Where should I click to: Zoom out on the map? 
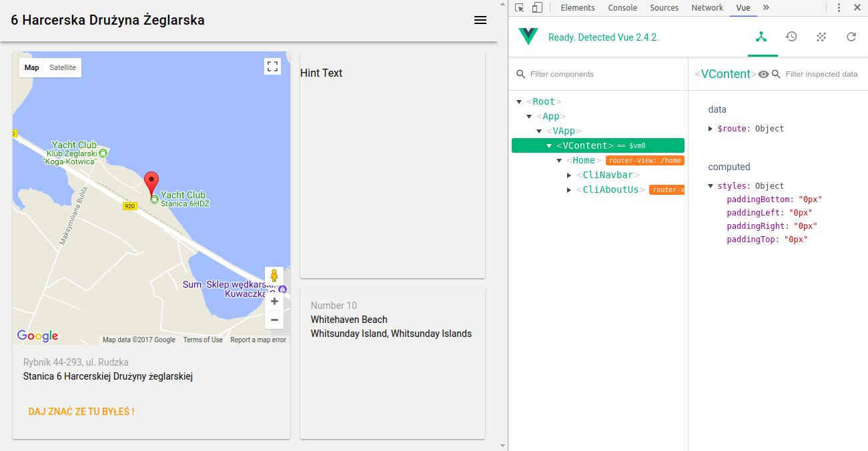click(274, 320)
